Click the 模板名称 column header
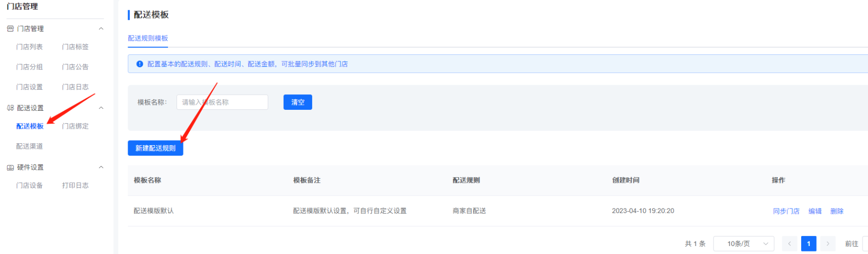Screen dimensions: 868x254 coord(148,180)
